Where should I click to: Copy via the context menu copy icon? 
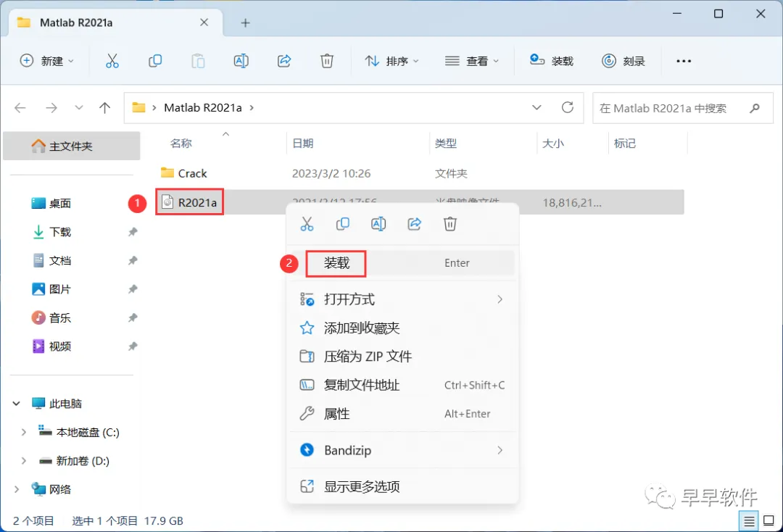[x=342, y=224]
